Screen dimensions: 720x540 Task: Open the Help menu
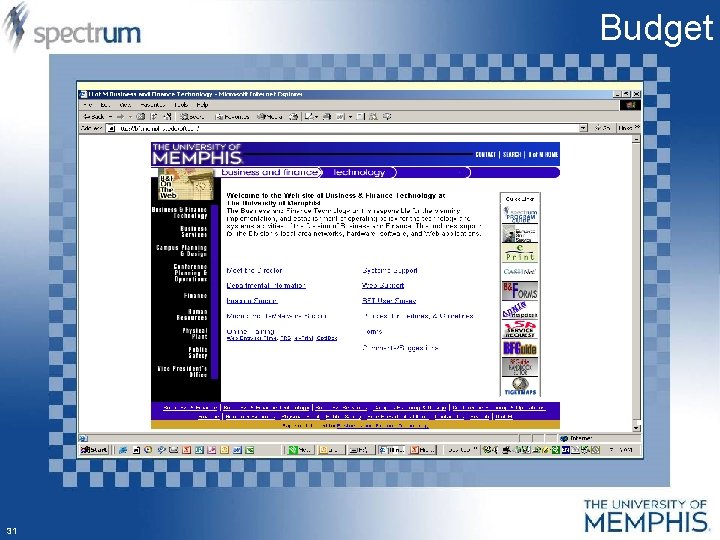point(202,105)
